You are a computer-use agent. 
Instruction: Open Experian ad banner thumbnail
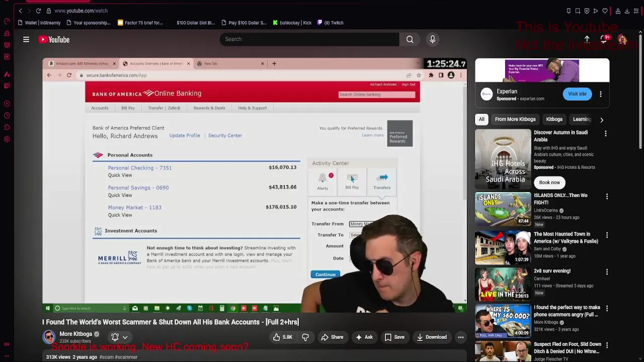[542, 70]
